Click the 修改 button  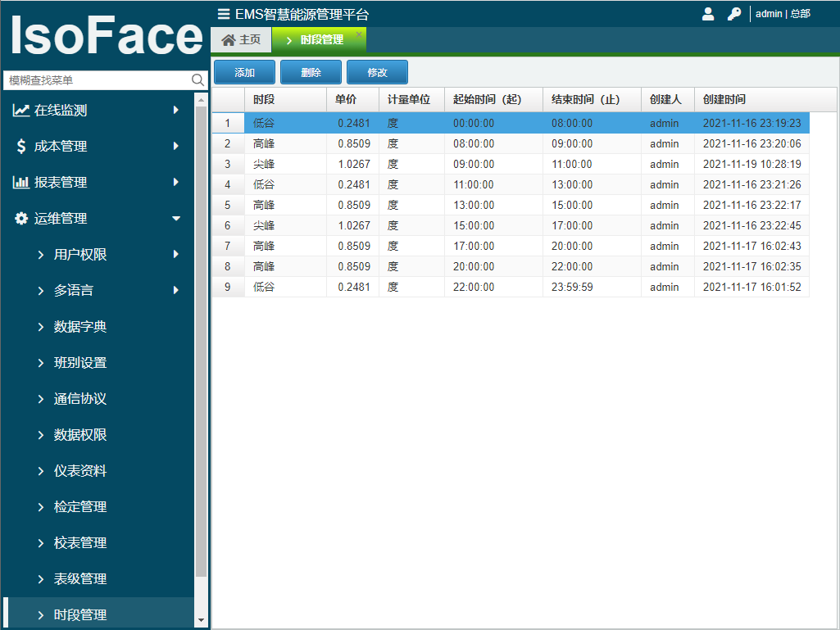pyautogui.click(x=377, y=72)
